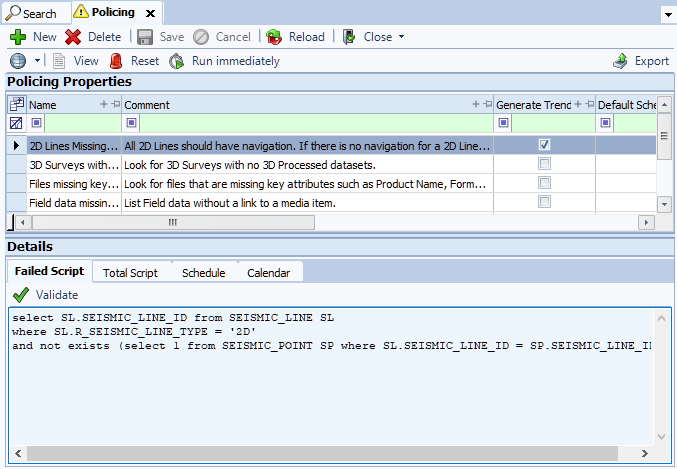
Task: Check Generate Trend for Files missing key row
Action: click(544, 183)
